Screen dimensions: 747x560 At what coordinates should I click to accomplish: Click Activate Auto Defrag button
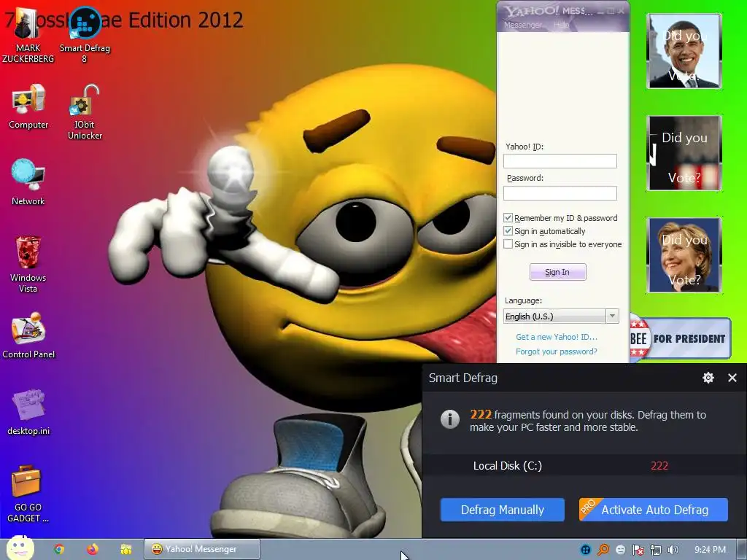[653, 510]
